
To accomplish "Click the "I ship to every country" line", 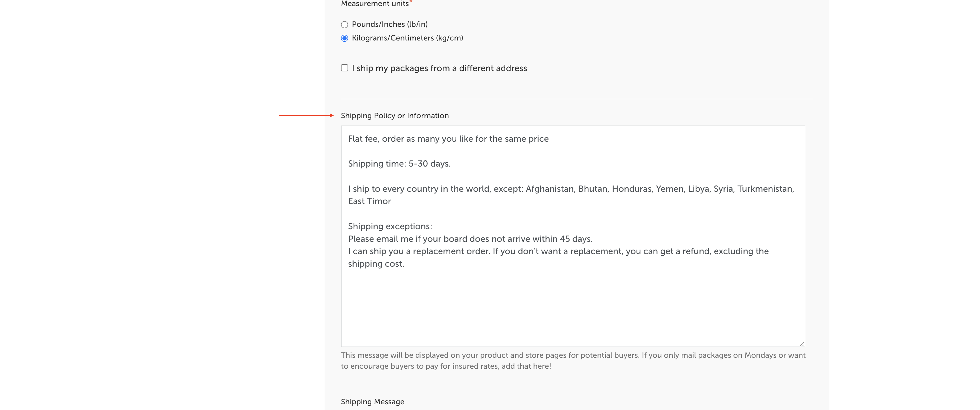I will tap(571, 189).
